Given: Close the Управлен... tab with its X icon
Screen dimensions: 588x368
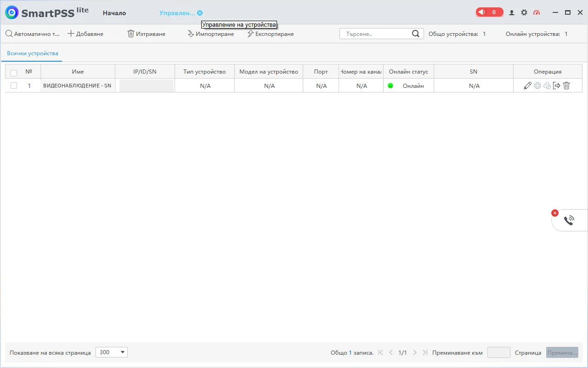Looking at the screenshot, I should 200,13.
